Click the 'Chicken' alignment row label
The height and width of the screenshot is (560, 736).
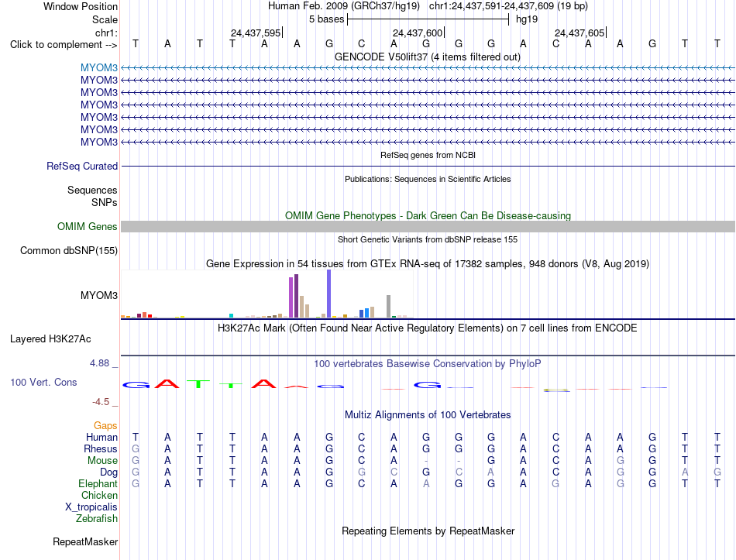tap(99, 496)
